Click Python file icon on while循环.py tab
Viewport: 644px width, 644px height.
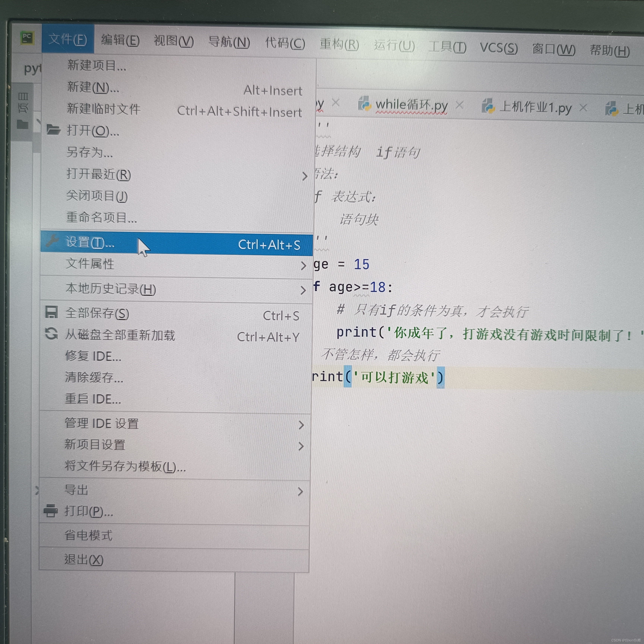click(364, 104)
